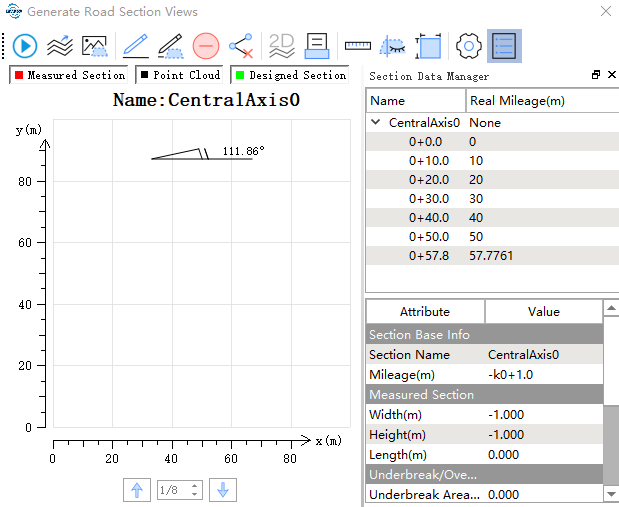This screenshot has width=619, height=507.
Task: Go to next section with down arrow
Action: click(x=224, y=490)
